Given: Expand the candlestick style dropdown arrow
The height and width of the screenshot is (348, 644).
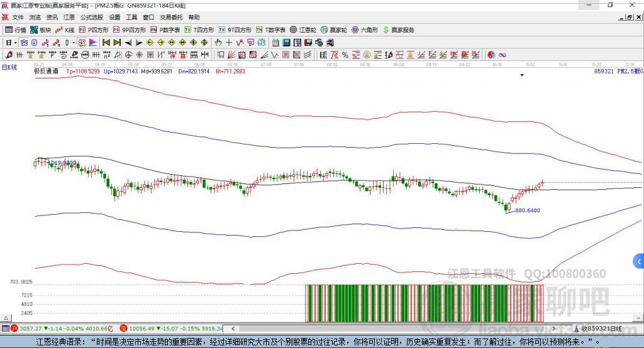Looking at the screenshot, I should pyautogui.click(x=74, y=43).
